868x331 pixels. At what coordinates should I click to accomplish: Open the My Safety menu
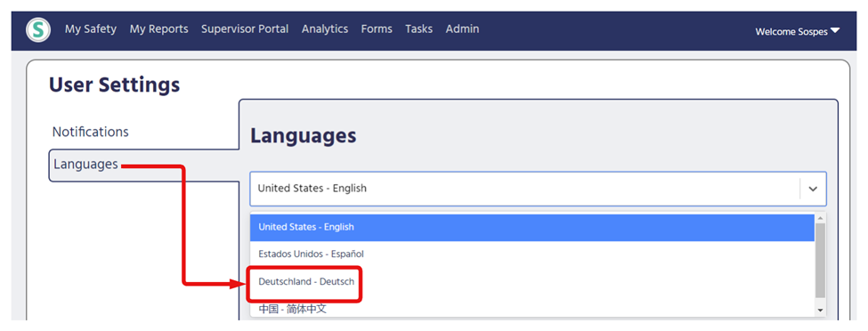coord(91,28)
